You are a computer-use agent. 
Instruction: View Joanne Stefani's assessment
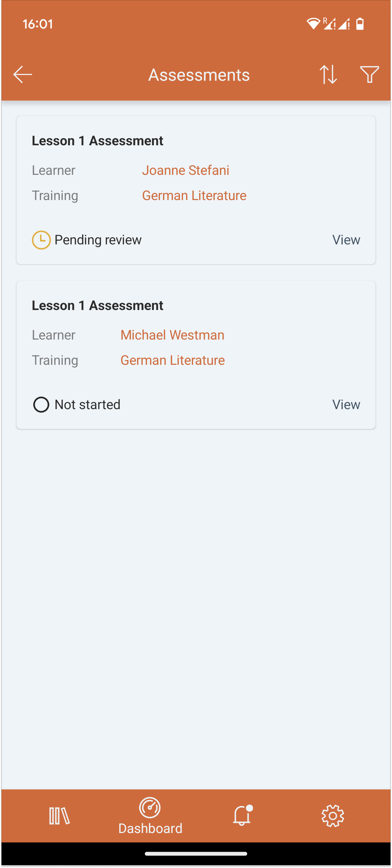point(346,240)
